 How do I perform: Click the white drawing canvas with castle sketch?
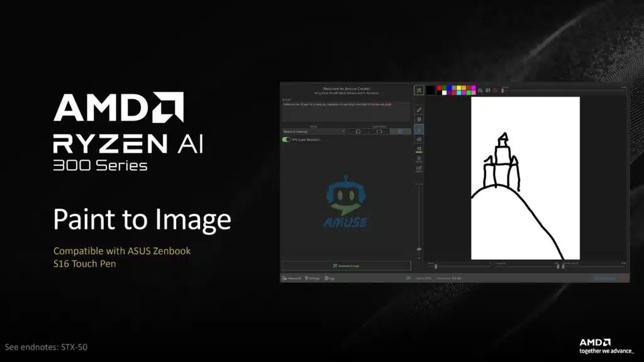525,178
